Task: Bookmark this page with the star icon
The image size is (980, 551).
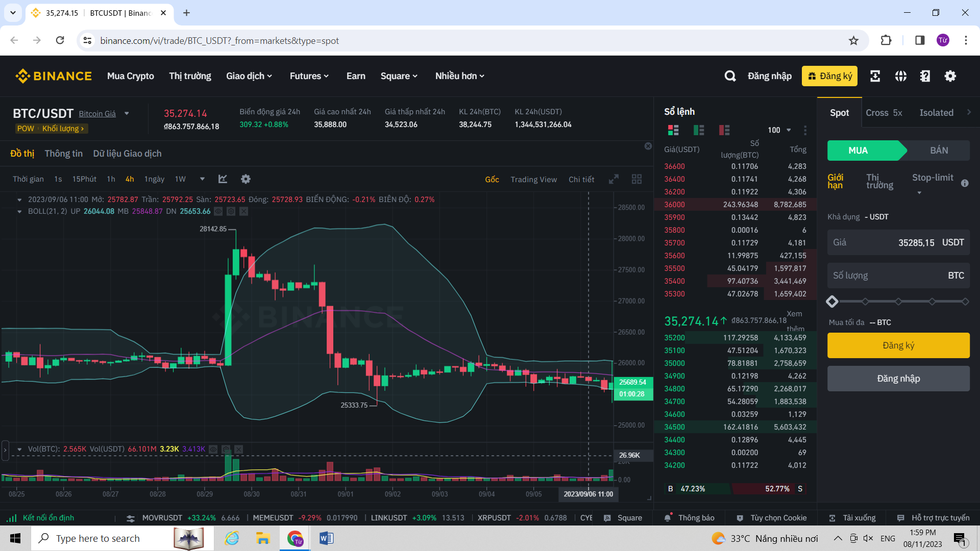Action: (853, 40)
